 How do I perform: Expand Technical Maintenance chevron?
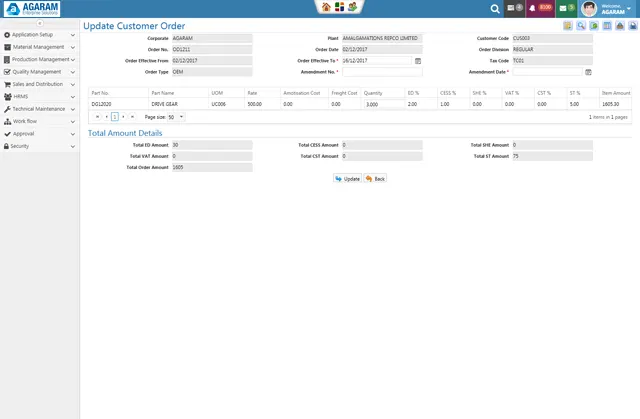coord(73,109)
